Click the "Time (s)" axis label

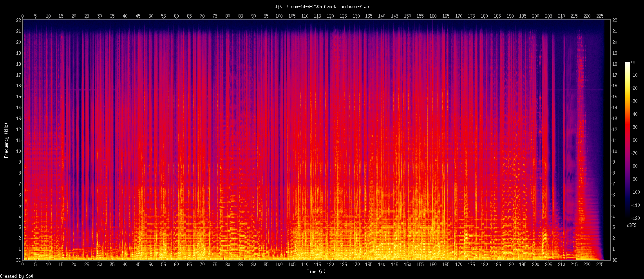[x=316, y=272]
